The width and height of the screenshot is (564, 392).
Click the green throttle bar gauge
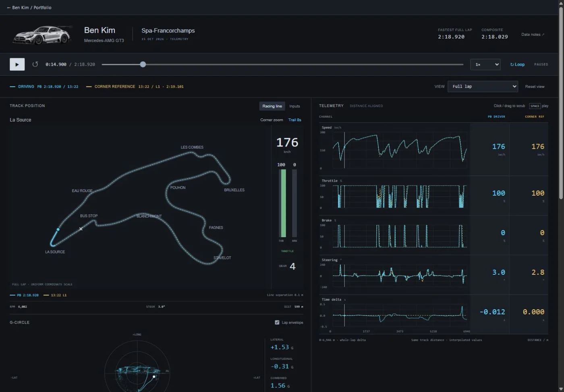283,203
